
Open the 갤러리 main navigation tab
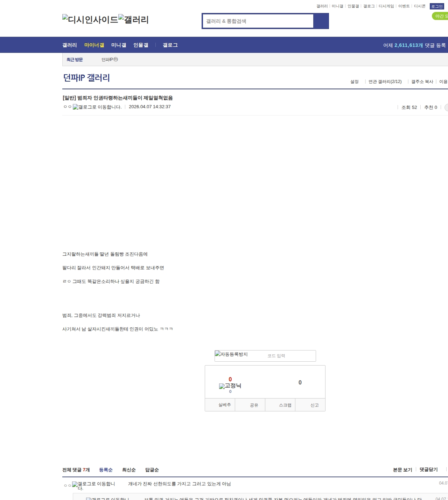click(70, 45)
